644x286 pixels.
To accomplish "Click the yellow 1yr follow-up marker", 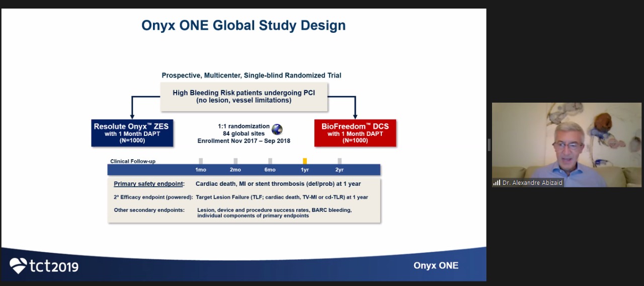I will point(305,161).
